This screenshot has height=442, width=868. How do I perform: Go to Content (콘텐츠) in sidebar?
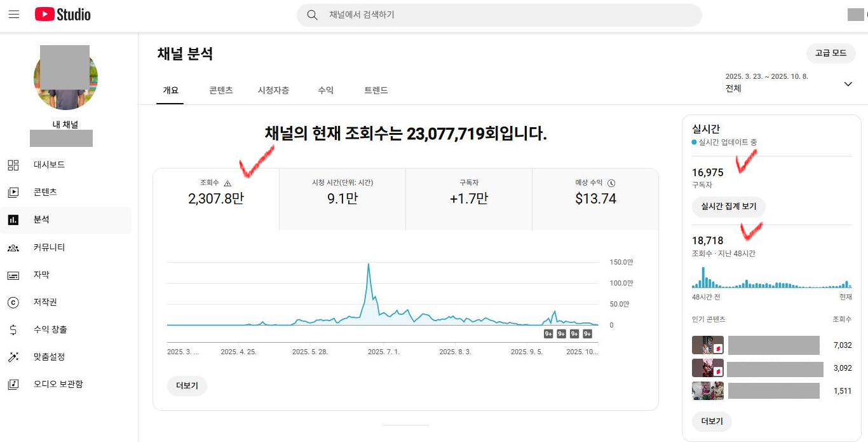[x=45, y=192]
